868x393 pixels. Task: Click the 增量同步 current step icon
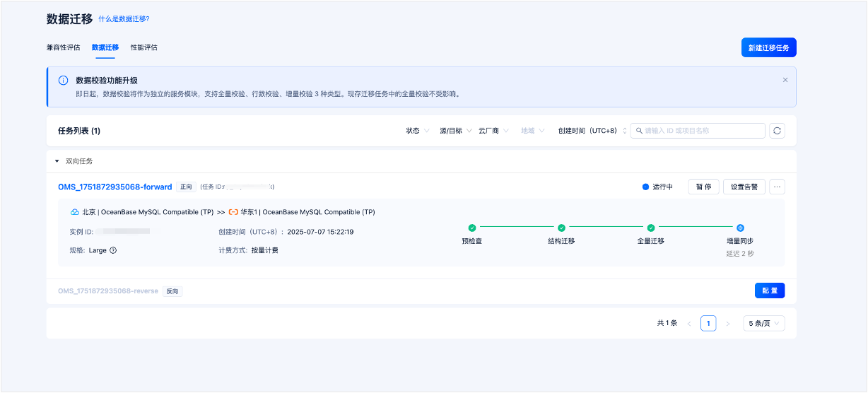(x=740, y=228)
